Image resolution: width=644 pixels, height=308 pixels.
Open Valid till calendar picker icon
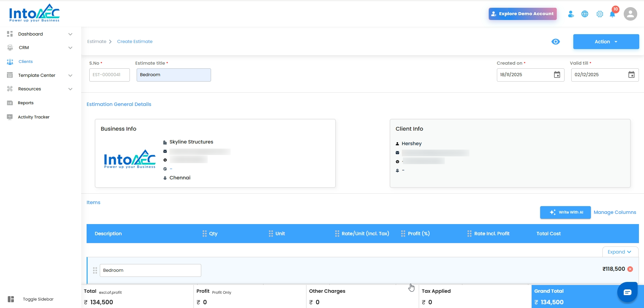click(631, 75)
